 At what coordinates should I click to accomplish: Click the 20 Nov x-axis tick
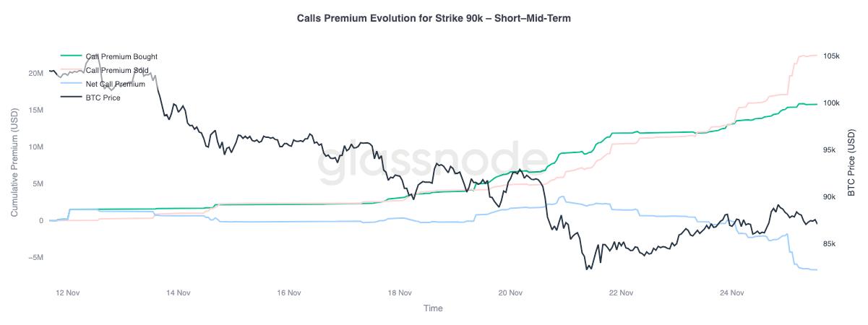click(x=510, y=293)
